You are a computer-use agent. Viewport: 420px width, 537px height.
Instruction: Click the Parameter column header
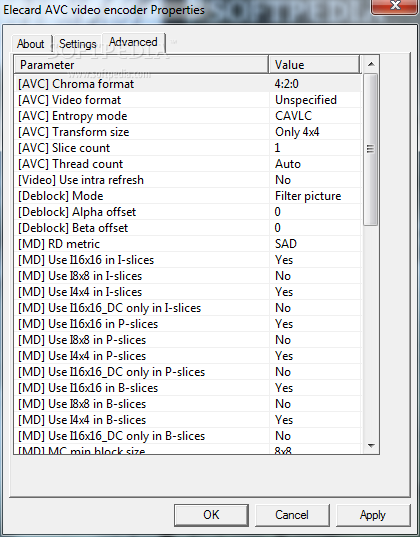(x=141, y=64)
